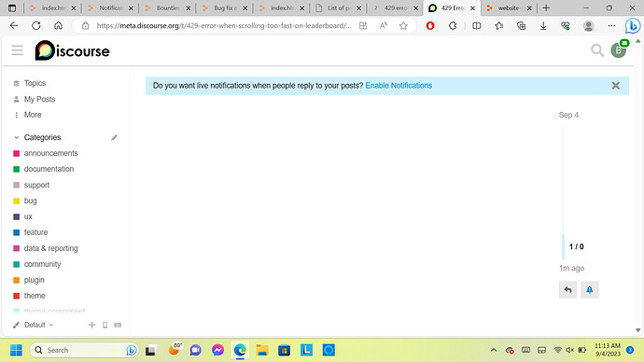Edit categories with the pencil icon
The image size is (644, 362).
click(x=114, y=137)
